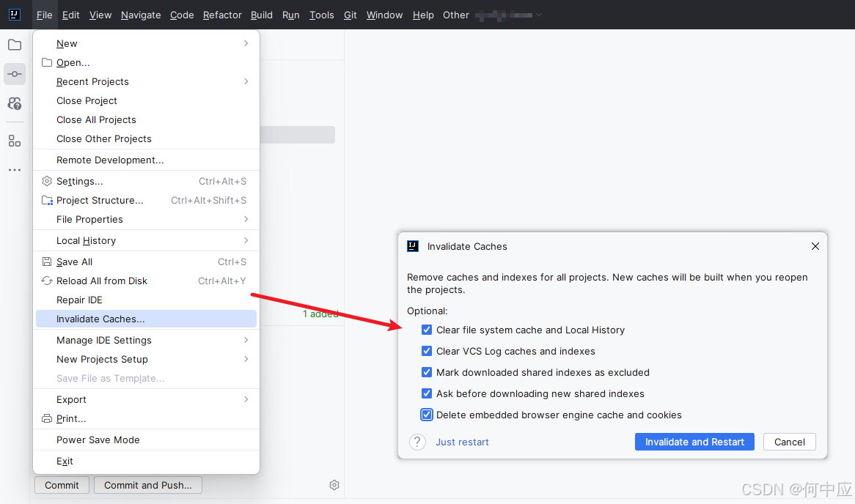Click the Just restart link

462,442
